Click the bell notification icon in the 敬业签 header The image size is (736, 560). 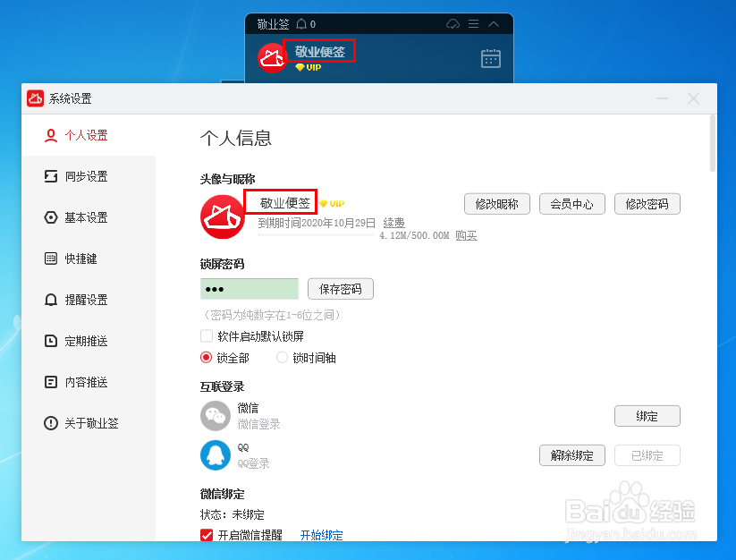pos(301,24)
